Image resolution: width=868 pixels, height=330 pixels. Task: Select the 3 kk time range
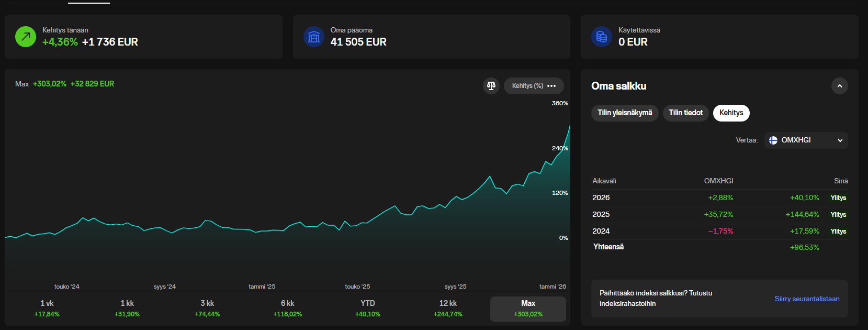point(207,309)
